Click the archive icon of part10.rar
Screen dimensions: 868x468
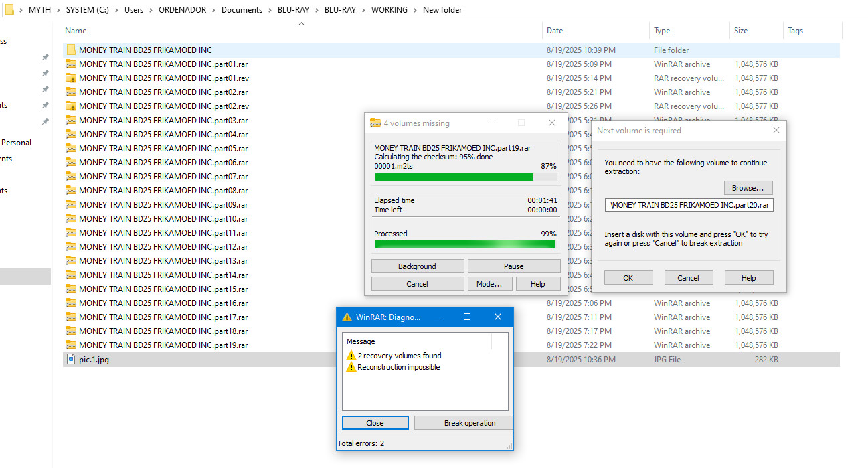[71, 219]
